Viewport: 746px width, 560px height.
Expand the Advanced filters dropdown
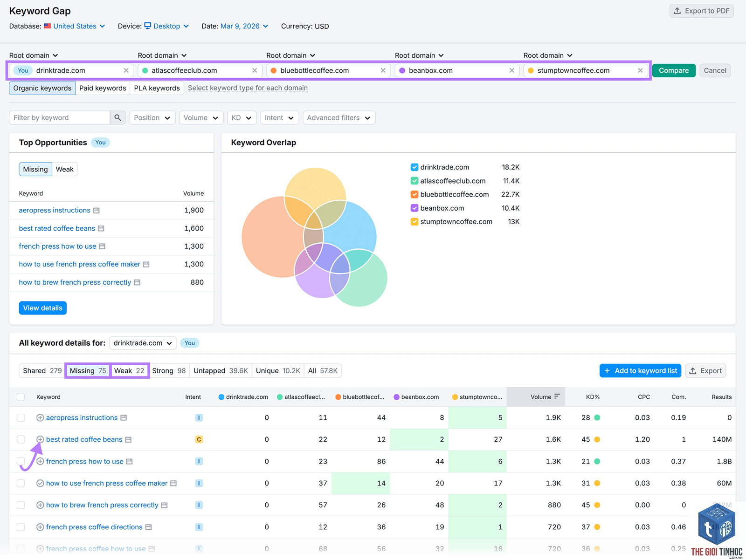339,118
